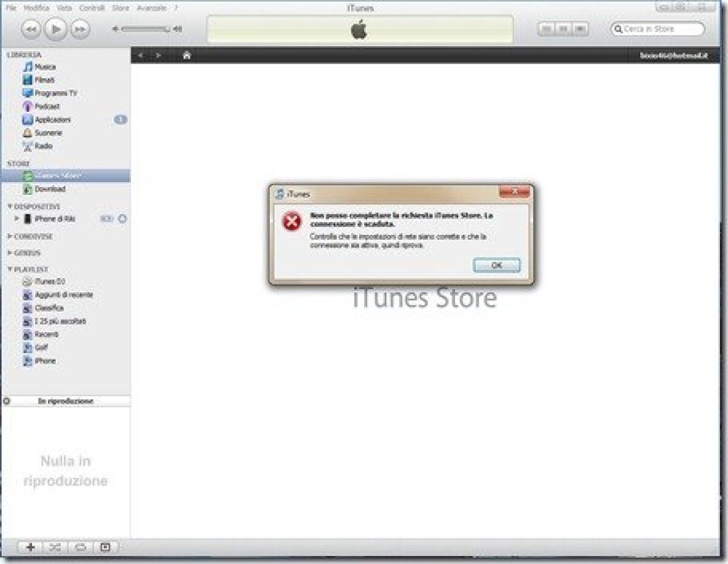728x564 pixels.
Task: Click the Store home button
Action: [186, 55]
